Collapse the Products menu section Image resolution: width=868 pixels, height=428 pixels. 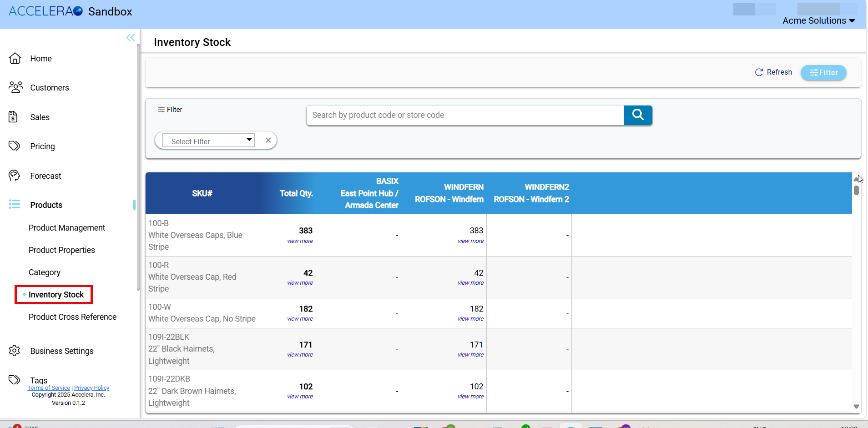46,205
